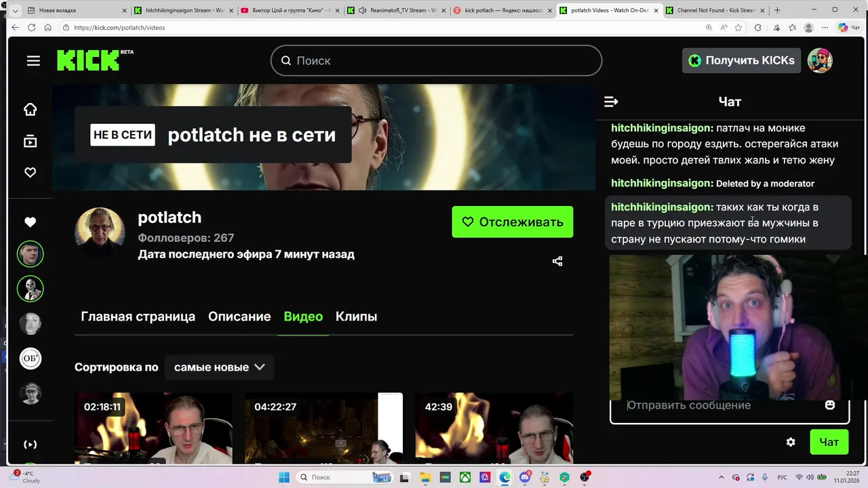The height and width of the screenshot is (488, 868).
Task: Switch the РУС keyboard language indicator
Action: click(782, 477)
